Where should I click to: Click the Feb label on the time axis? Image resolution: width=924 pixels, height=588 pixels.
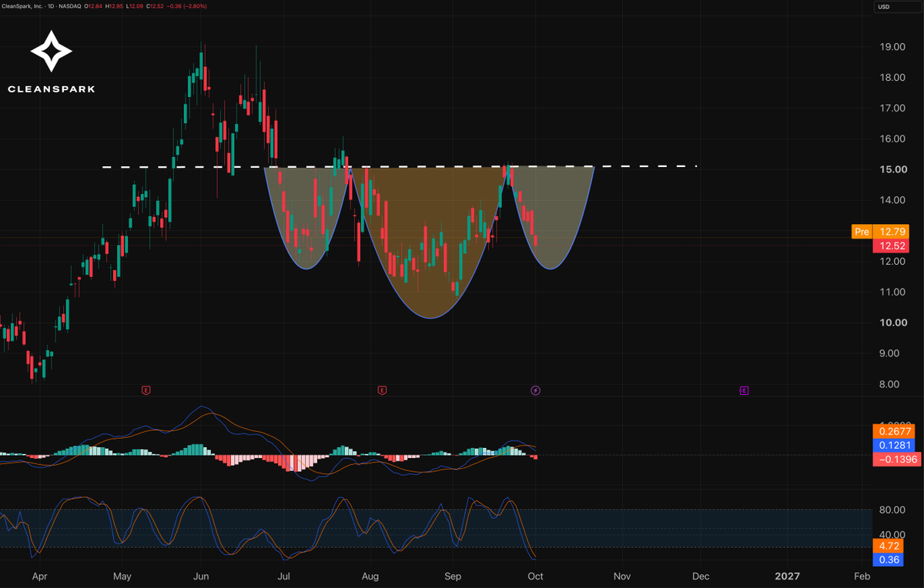pos(862,576)
